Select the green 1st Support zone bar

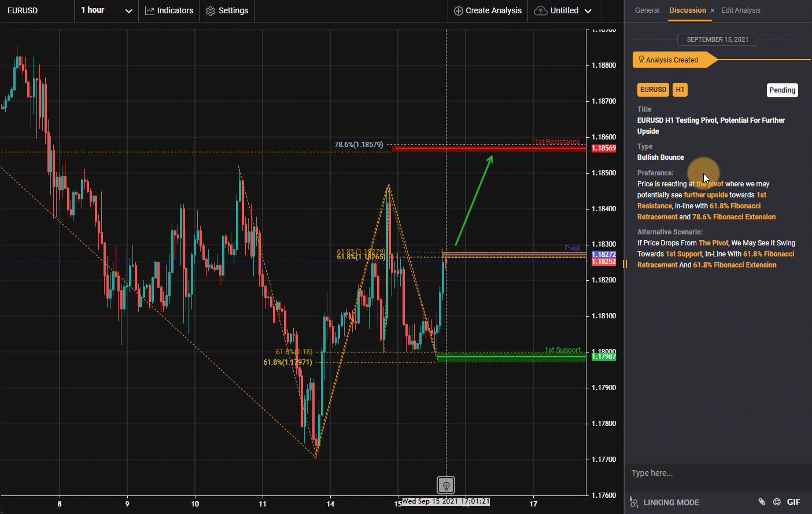pos(511,358)
